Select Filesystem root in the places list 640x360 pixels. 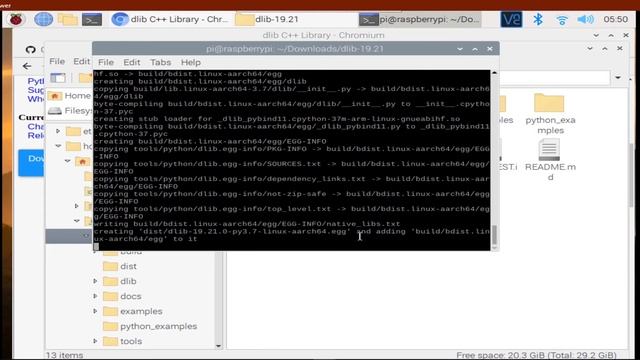click(x=69, y=111)
